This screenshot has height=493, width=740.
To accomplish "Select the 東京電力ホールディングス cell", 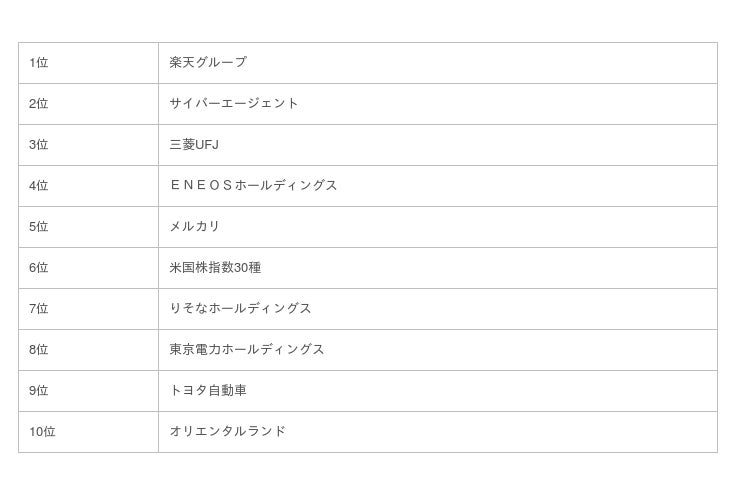I will 247,349.
